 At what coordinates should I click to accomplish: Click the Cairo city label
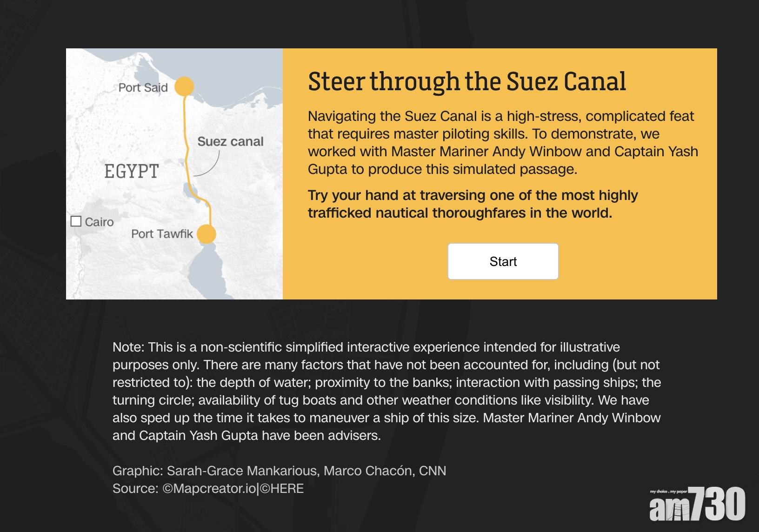pos(99,222)
